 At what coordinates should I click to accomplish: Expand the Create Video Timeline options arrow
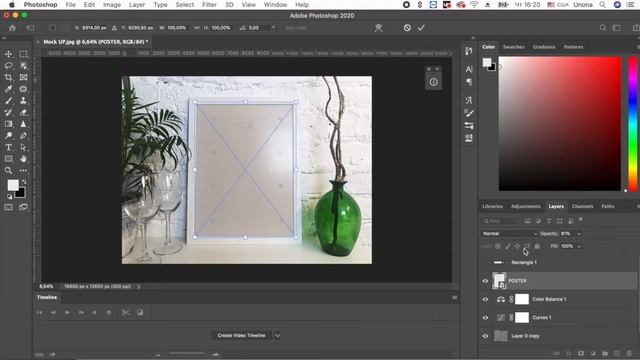point(278,336)
